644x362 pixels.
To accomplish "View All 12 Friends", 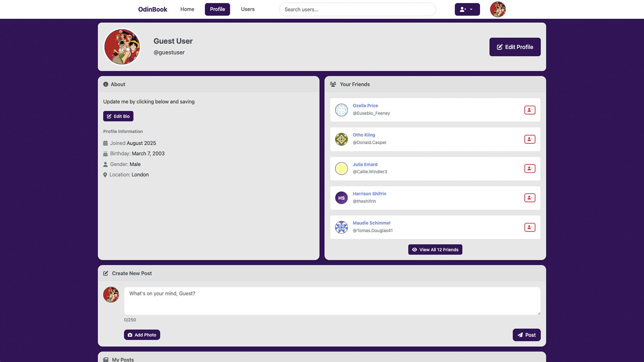I will click(x=435, y=249).
